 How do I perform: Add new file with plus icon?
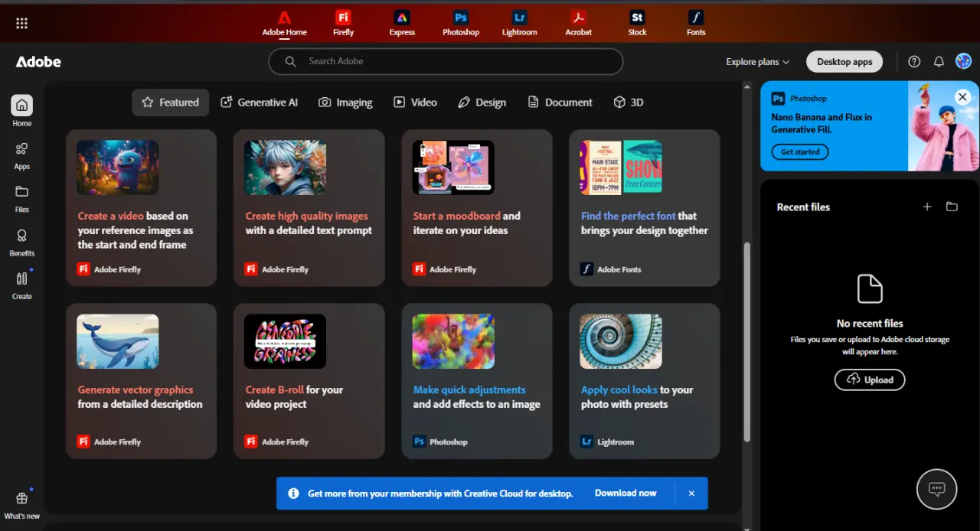927,207
